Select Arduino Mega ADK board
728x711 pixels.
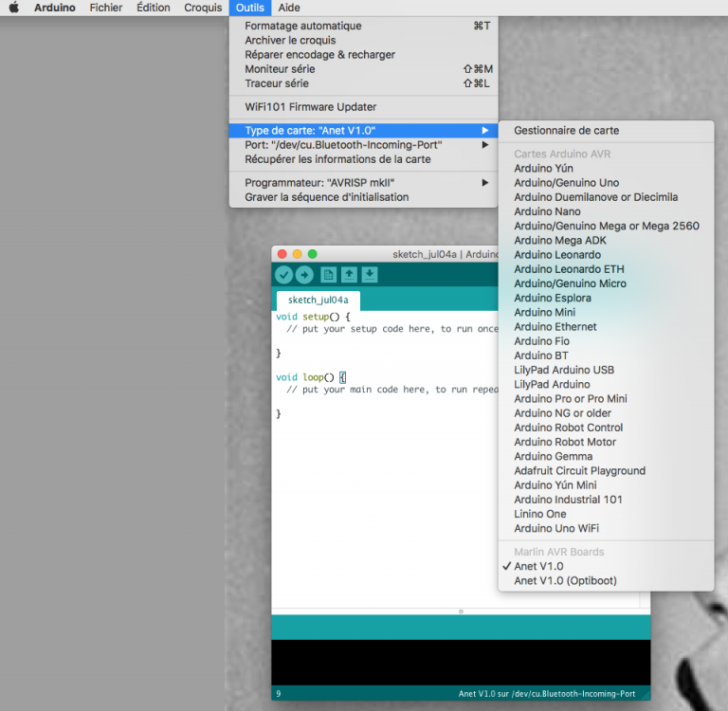click(606, 240)
